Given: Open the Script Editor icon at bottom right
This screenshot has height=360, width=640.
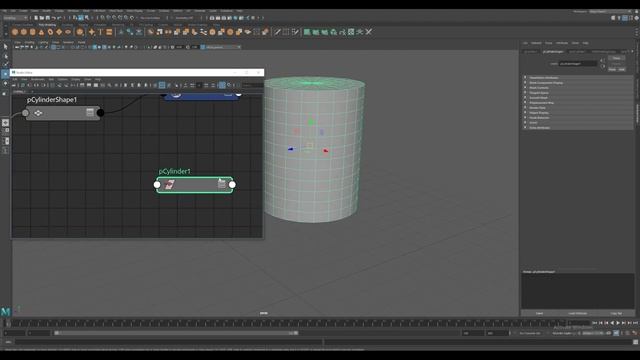Looking at the screenshot, I should click(635, 342).
